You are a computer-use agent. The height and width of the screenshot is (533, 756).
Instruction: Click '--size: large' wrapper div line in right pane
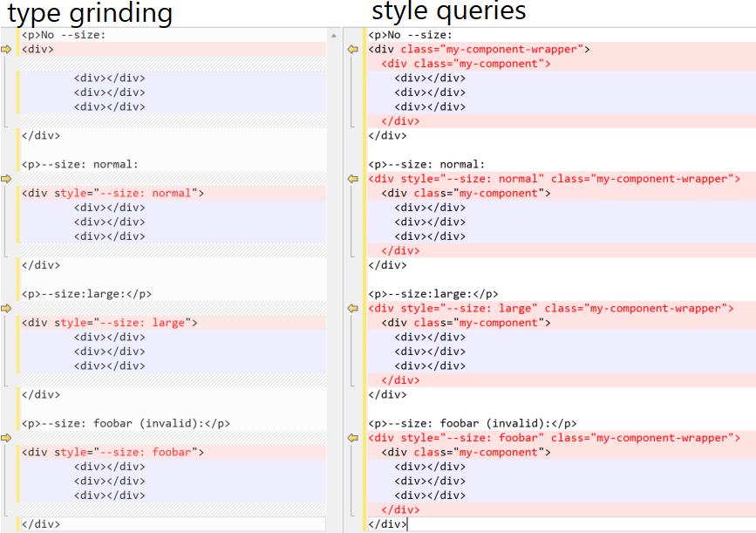coord(551,308)
